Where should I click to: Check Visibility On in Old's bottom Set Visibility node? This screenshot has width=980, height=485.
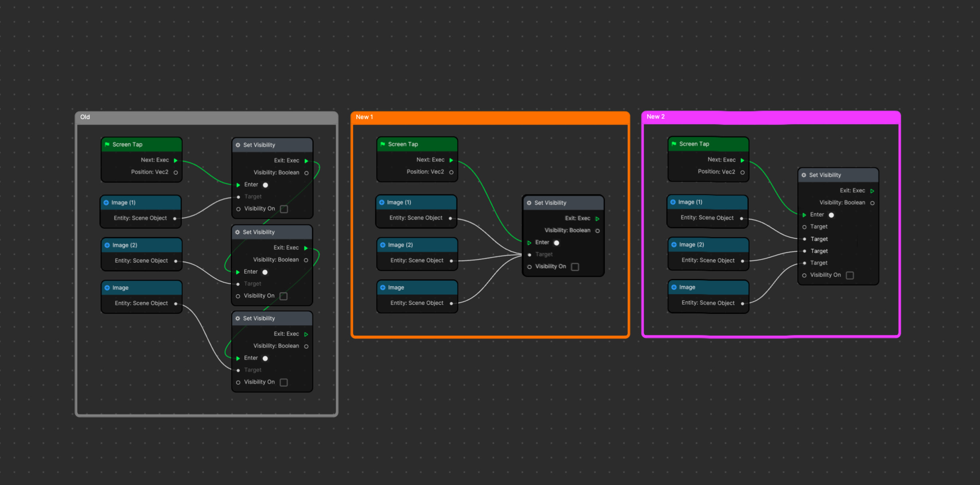point(284,382)
